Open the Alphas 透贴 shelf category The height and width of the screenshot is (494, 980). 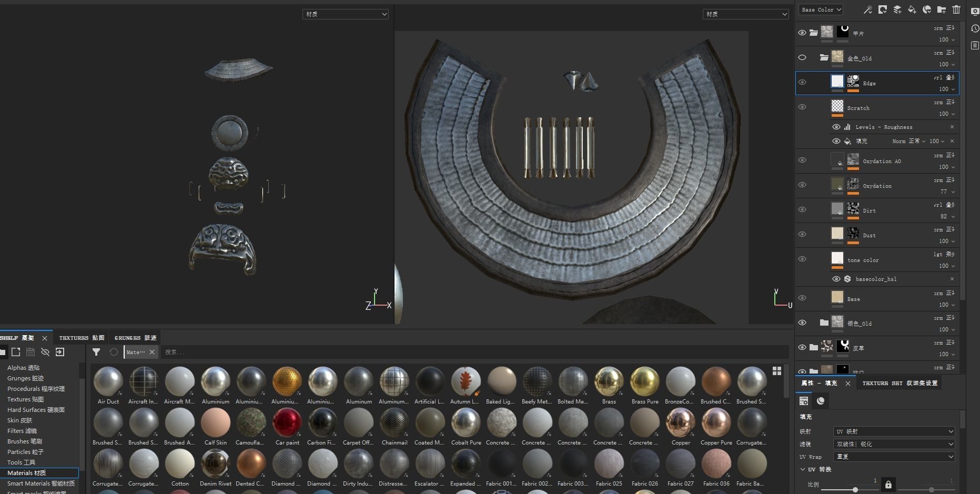click(x=24, y=368)
